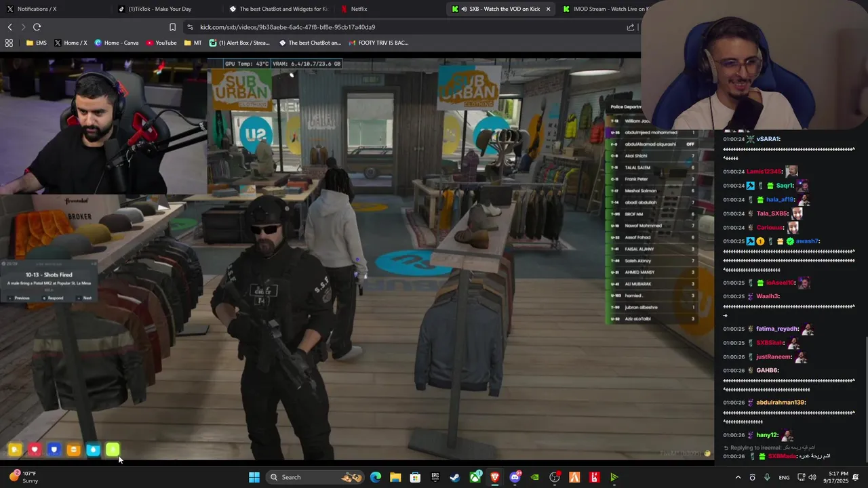Open File Explorer from the taskbar
This screenshot has height=488, width=868.
(x=395, y=477)
